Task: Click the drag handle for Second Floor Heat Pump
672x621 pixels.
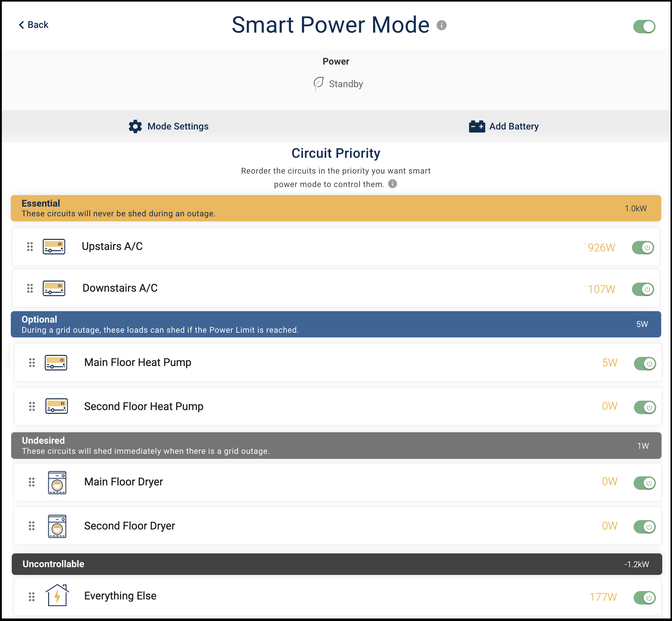Action: tap(32, 406)
